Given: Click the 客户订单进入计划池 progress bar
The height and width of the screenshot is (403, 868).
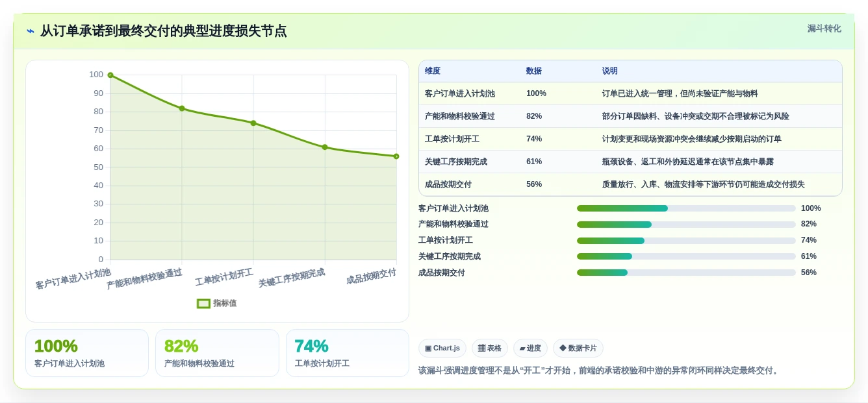Looking at the screenshot, I should 686,208.
